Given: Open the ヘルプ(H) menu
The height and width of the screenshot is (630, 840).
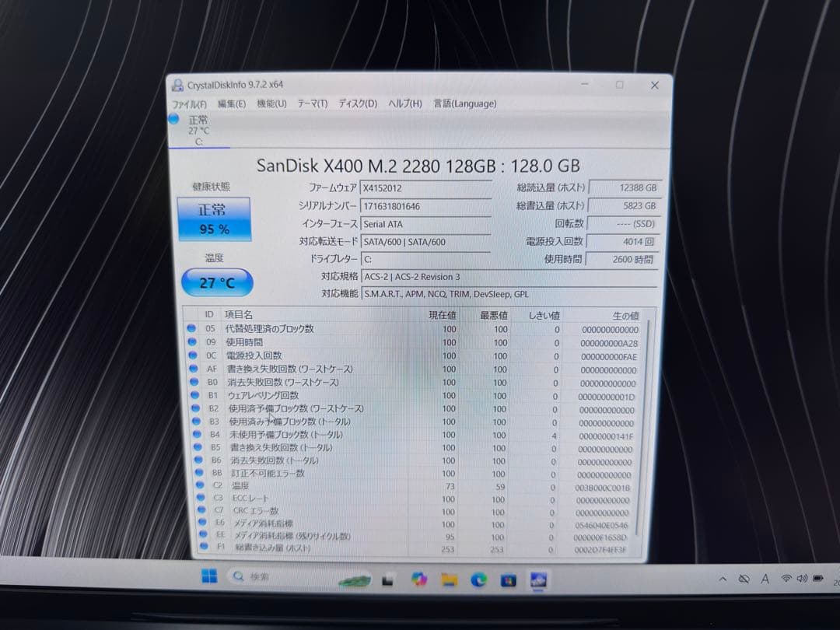Looking at the screenshot, I should (404, 103).
